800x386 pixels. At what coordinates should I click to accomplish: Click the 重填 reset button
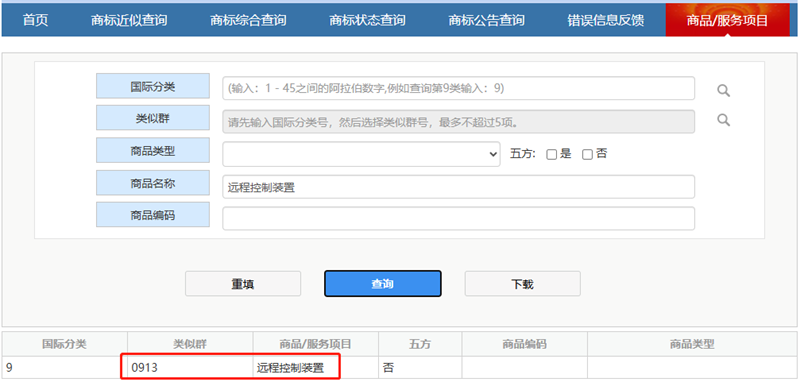pos(243,284)
